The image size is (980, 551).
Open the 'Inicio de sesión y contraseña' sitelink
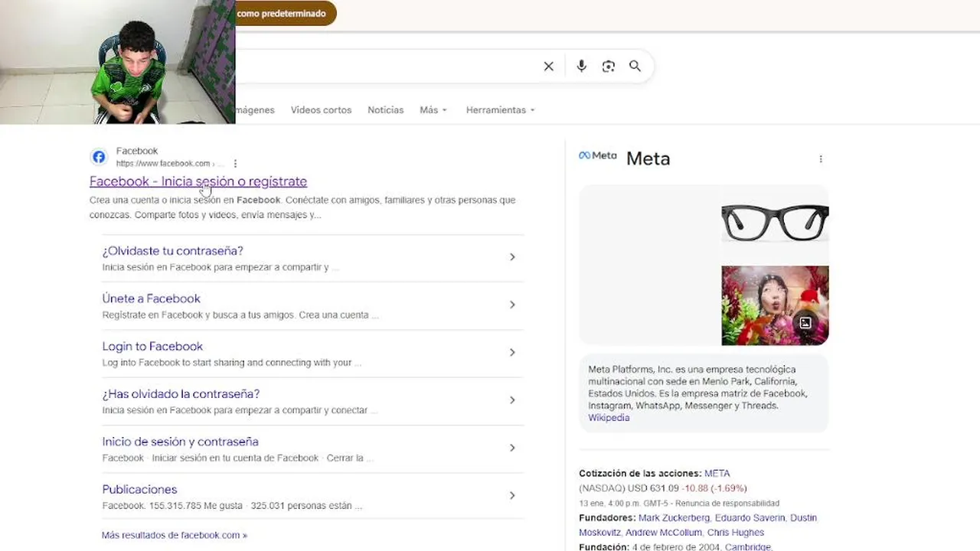(x=180, y=442)
